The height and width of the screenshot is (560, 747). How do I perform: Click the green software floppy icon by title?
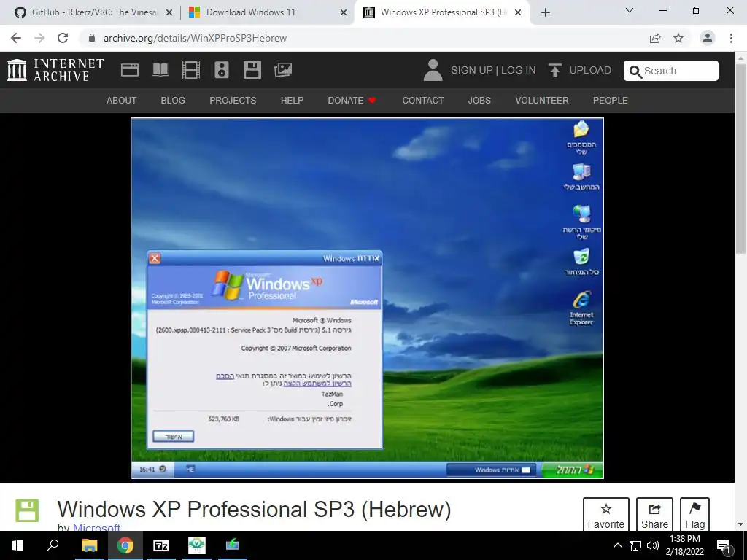[x=27, y=510]
